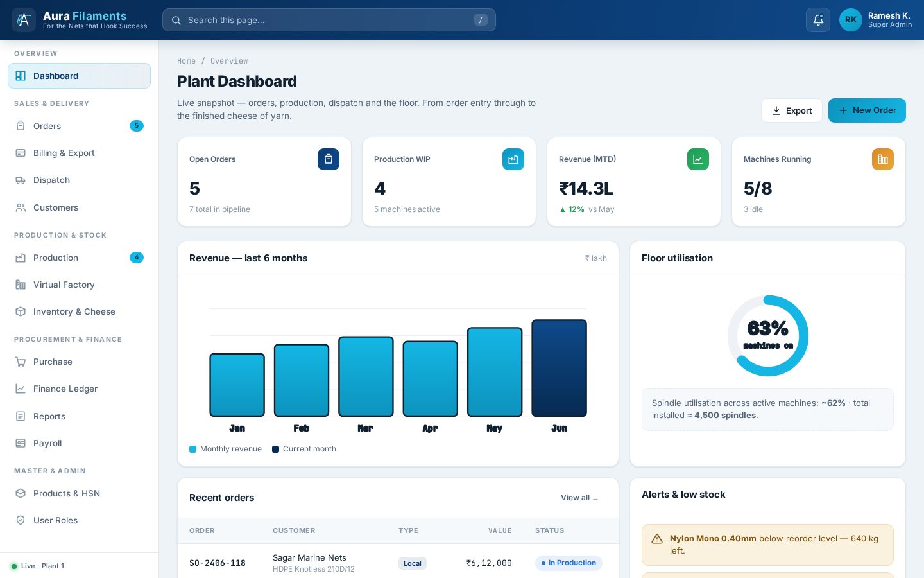Click the Revenue (MTD) chart icon
Image resolution: width=924 pixels, height=578 pixels.
coord(698,159)
